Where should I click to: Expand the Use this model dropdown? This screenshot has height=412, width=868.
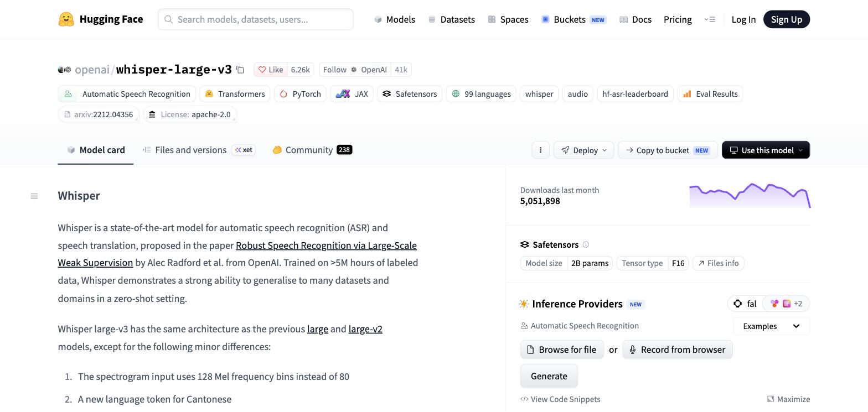766,150
